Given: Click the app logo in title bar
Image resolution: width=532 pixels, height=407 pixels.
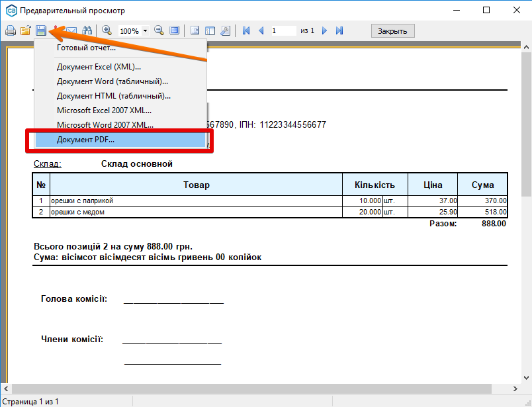Looking at the screenshot, I should click(x=11, y=11).
